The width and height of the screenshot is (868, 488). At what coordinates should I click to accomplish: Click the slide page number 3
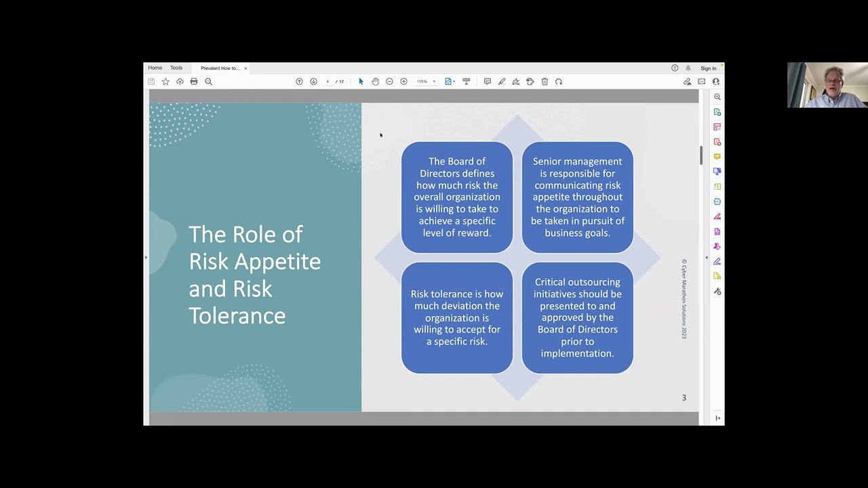(684, 398)
